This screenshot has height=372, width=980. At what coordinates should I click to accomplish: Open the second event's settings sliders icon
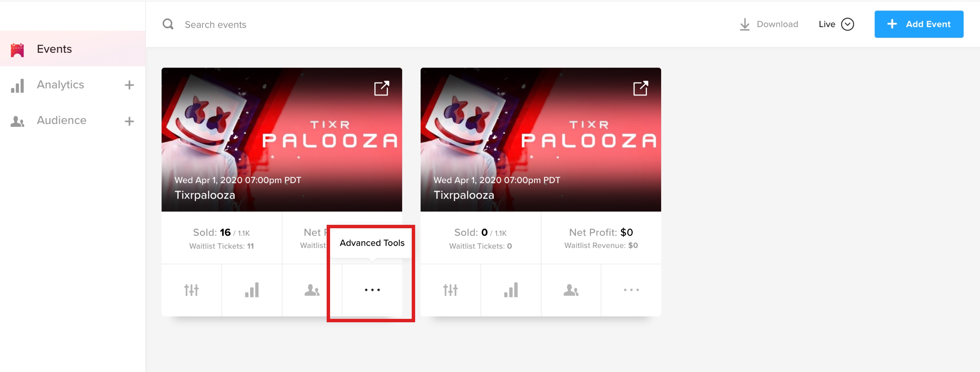point(451,290)
